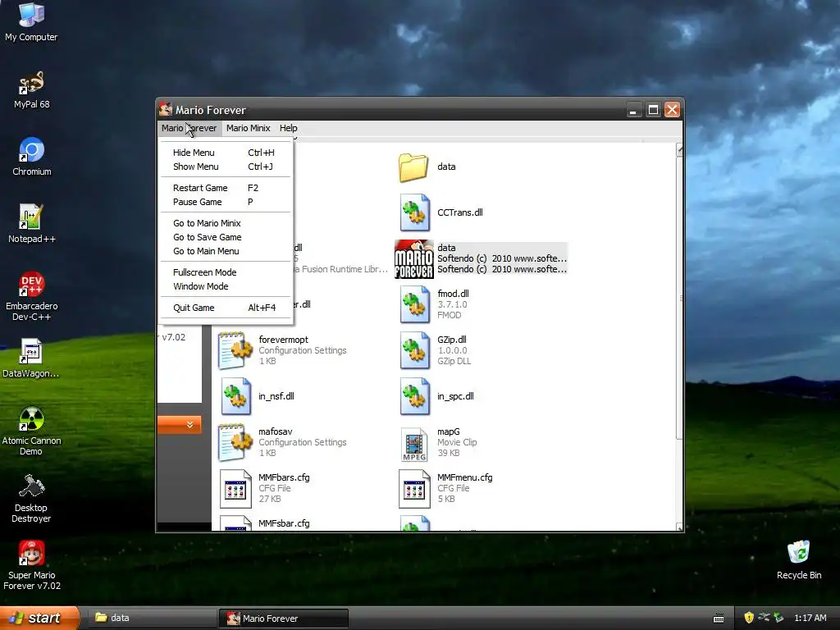Select the forevermopt settings file icon
The image size is (840, 630).
[235, 351]
